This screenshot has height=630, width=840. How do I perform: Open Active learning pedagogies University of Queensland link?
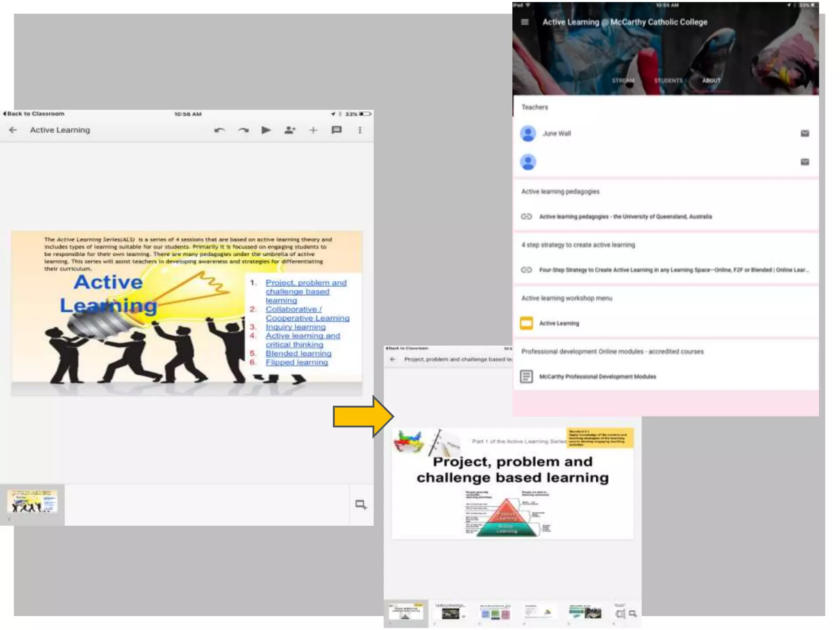(x=625, y=217)
